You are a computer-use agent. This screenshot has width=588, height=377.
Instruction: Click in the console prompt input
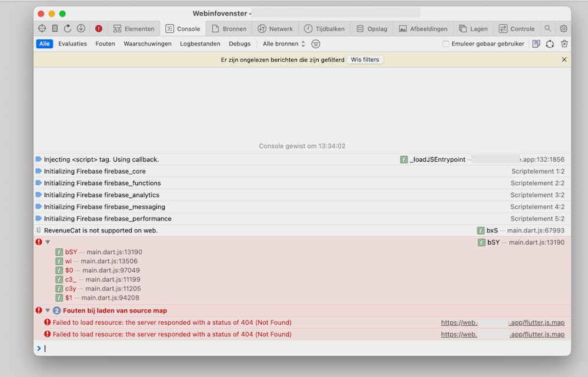click(x=294, y=348)
